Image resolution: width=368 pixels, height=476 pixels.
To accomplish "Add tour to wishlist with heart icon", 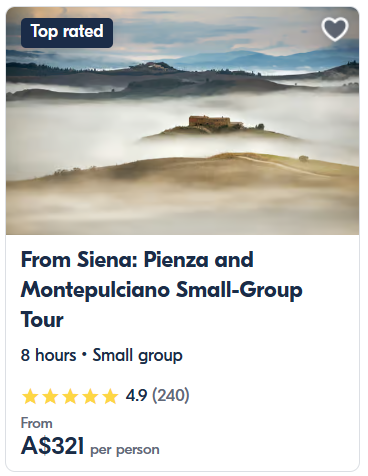I will pyautogui.click(x=335, y=29).
